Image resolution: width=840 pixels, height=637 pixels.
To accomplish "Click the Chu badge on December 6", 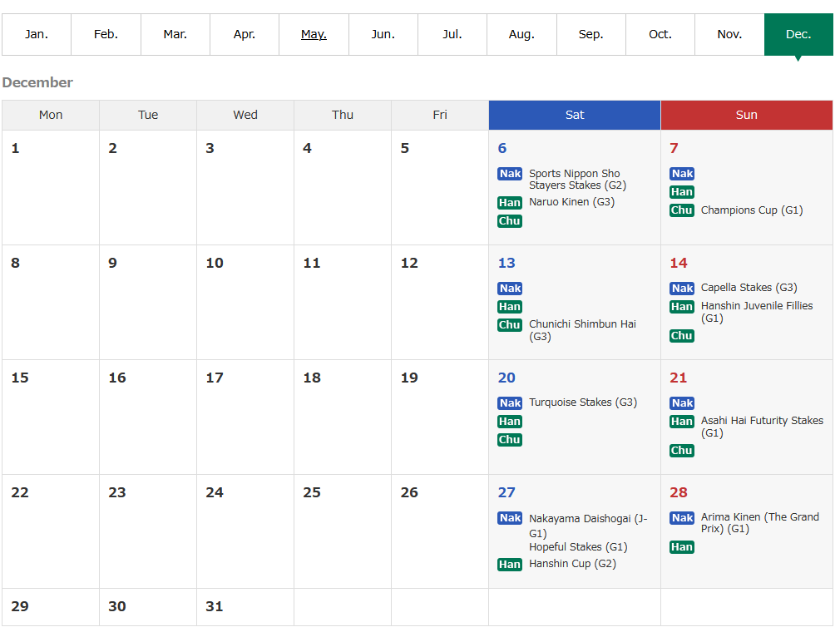I will [x=510, y=220].
